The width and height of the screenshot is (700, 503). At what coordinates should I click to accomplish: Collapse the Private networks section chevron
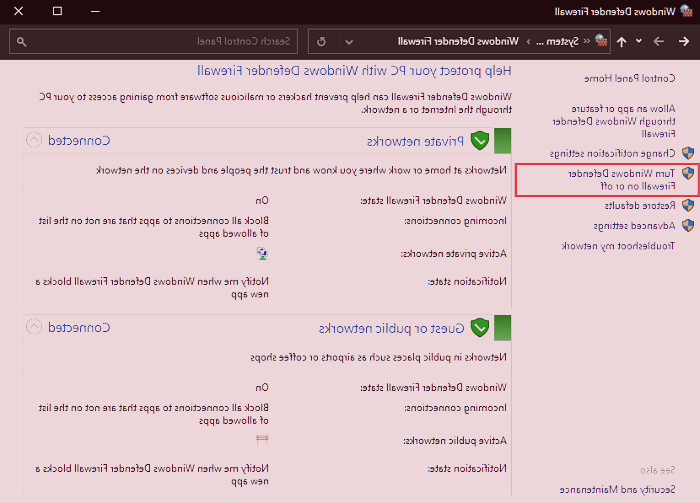click(x=33, y=140)
